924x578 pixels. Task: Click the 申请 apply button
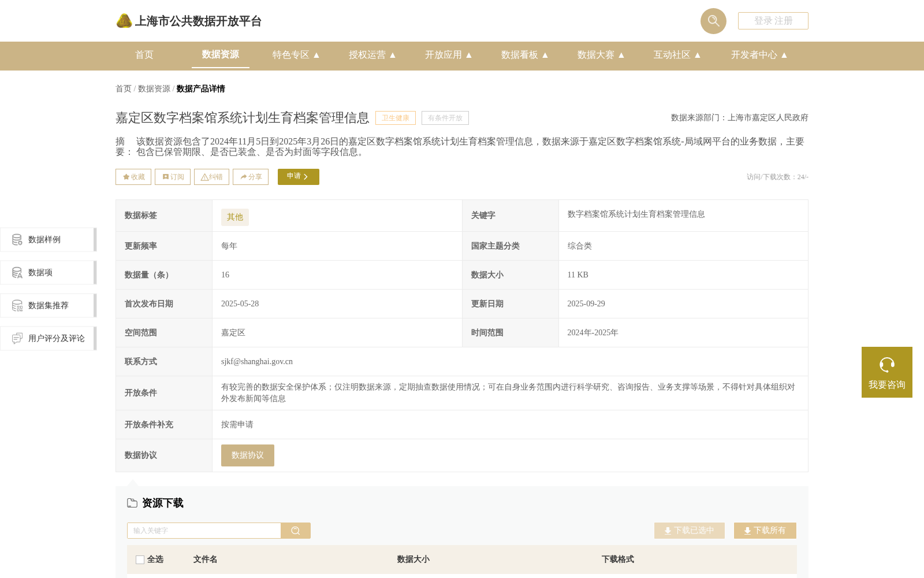click(299, 177)
